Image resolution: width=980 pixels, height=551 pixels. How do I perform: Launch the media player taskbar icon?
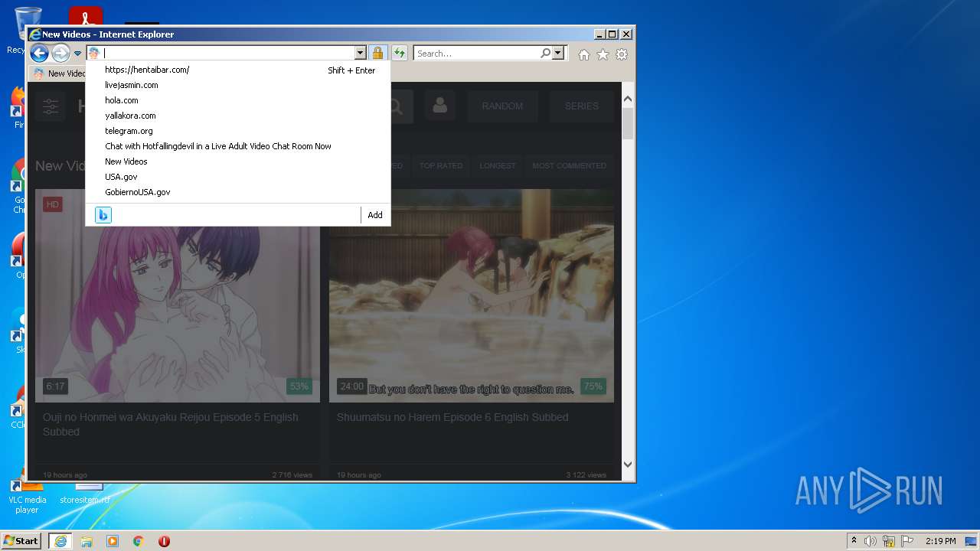tap(113, 541)
